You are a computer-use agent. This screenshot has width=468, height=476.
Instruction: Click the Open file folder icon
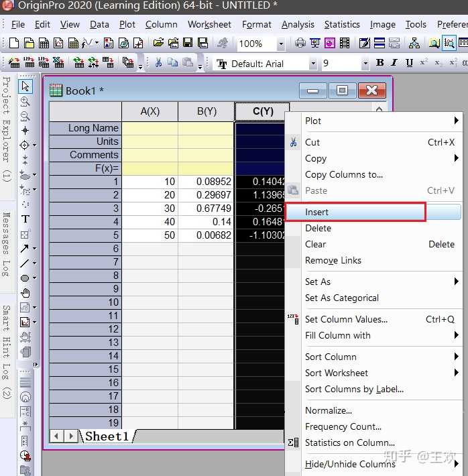tap(158, 43)
